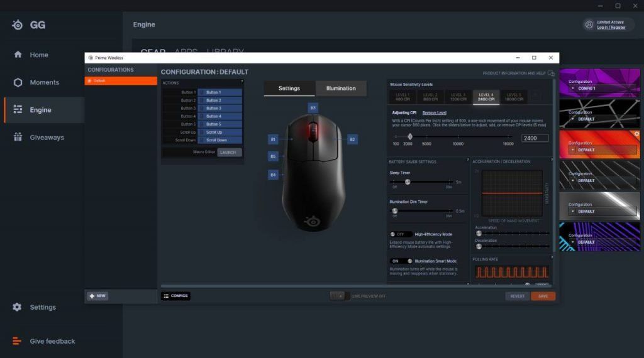Open the Giveaways gift icon
Image resolution: width=644 pixels, height=358 pixels.
(18, 137)
